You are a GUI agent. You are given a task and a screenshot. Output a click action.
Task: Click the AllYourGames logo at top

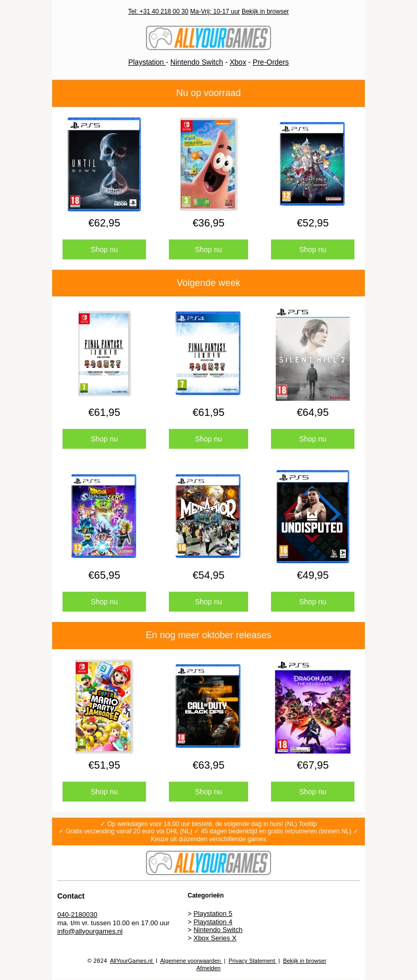tap(208, 38)
